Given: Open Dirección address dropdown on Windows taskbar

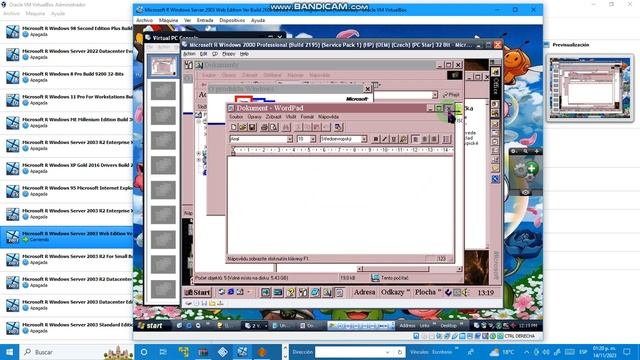Looking at the screenshot, I should [387, 352].
